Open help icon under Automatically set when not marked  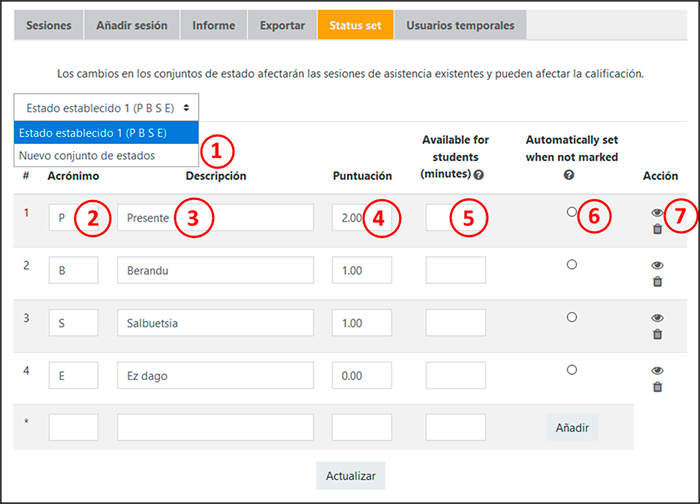[570, 174]
